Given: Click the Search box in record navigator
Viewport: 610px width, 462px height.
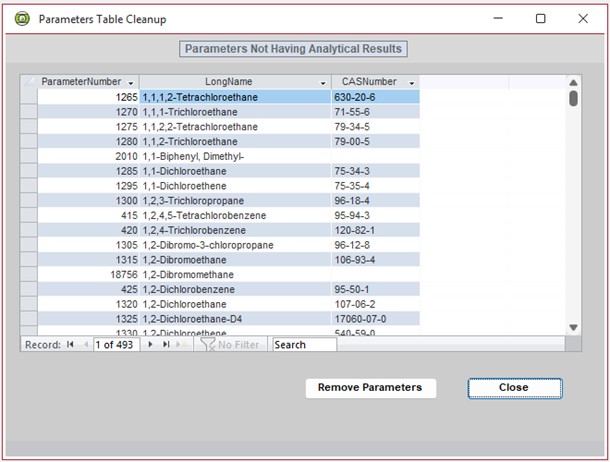Looking at the screenshot, I should [305, 345].
